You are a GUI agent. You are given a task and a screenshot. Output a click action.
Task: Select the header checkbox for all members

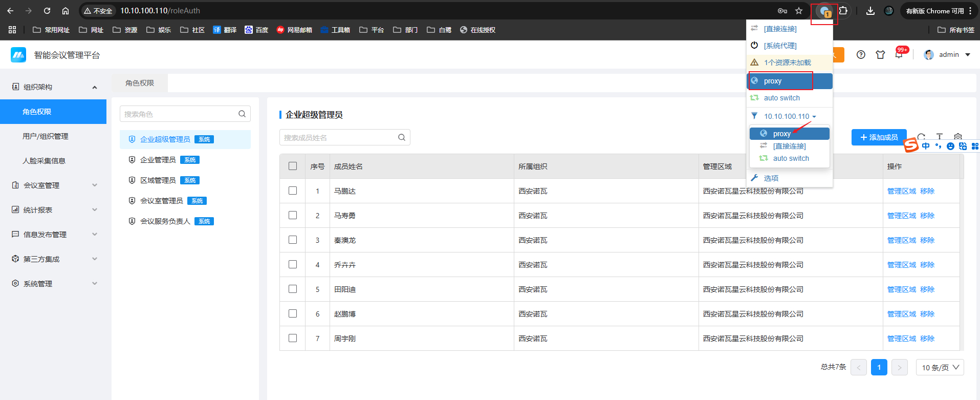(293, 166)
